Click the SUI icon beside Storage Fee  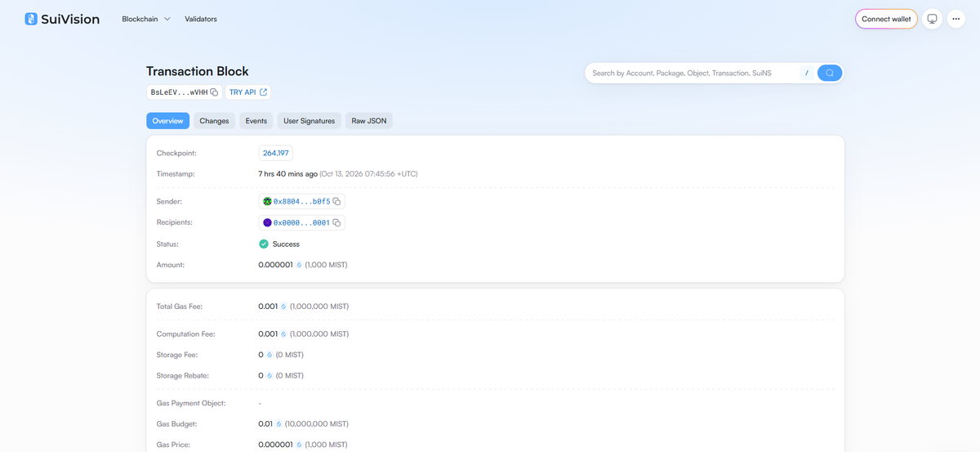click(x=269, y=355)
